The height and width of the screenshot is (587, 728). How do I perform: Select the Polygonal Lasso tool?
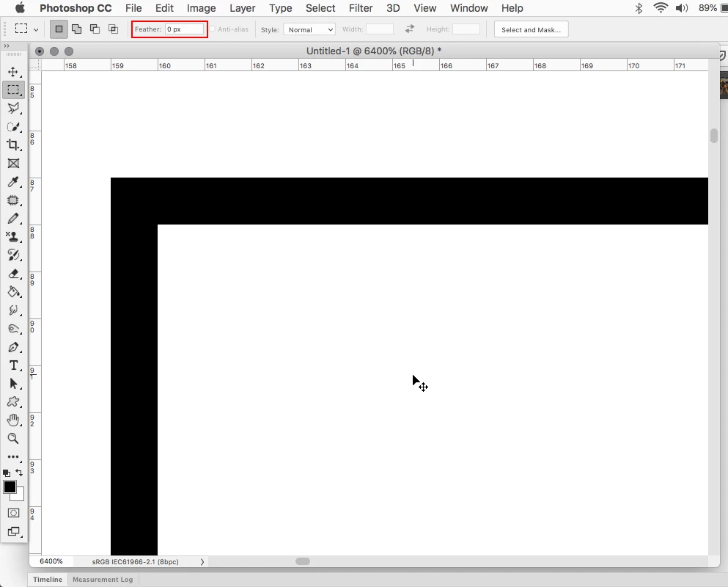[x=13, y=108]
